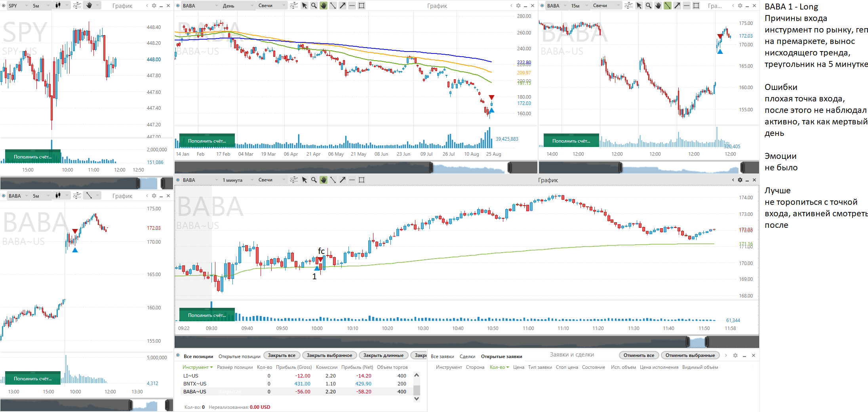Viewport: 868px width, 412px height.
Task: Open settings gear of SPY chart panel
Action: click(x=154, y=6)
